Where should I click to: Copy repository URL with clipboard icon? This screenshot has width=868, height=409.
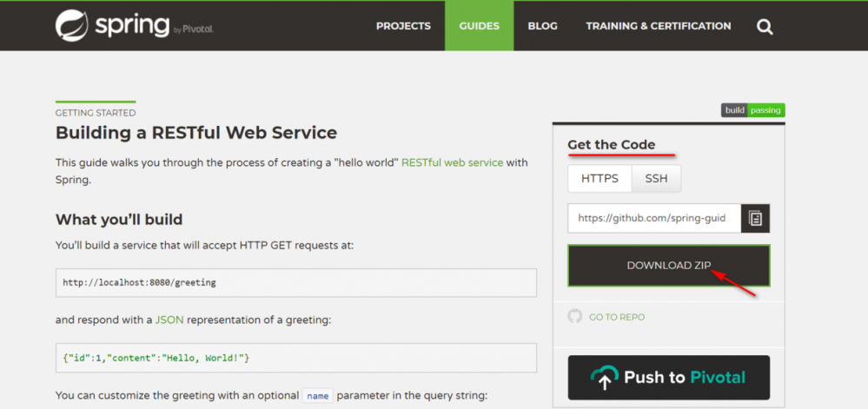[x=756, y=219]
